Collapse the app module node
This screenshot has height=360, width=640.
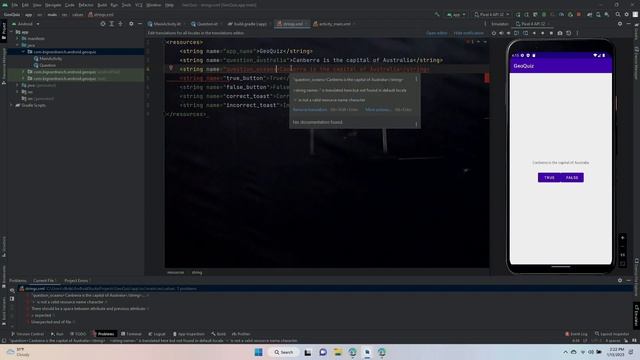pos(11,32)
